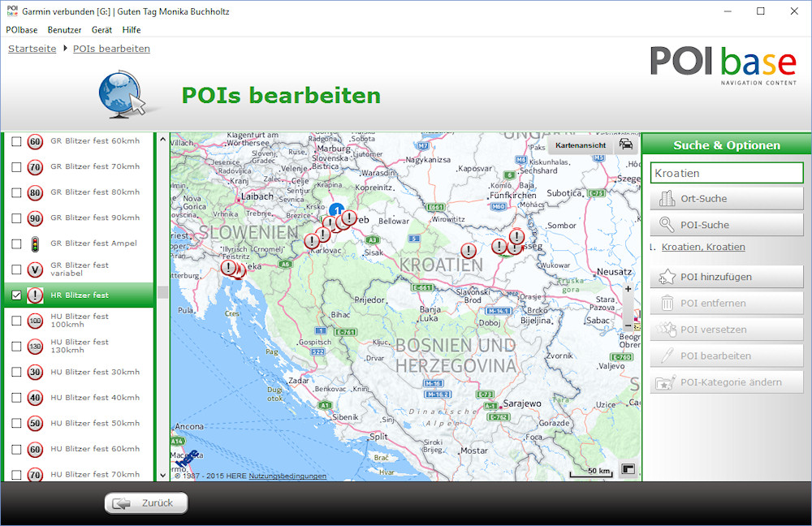The height and width of the screenshot is (526, 812).
Task: Zoom out with the map minus button
Action: [x=628, y=326]
